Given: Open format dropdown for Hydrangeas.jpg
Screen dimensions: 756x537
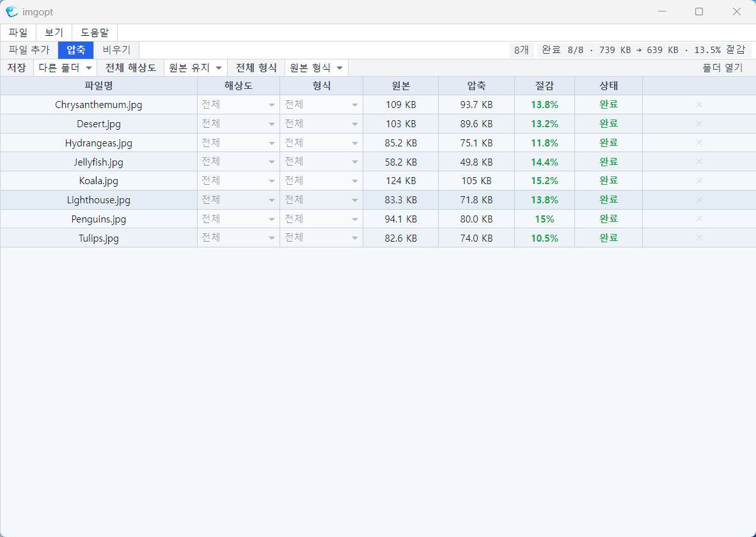Looking at the screenshot, I should pyautogui.click(x=321, y=143).
